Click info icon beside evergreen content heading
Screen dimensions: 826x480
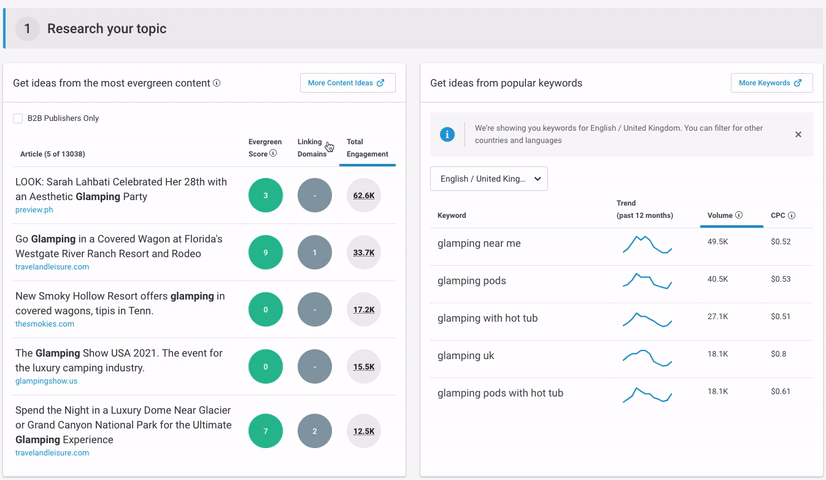217,84
